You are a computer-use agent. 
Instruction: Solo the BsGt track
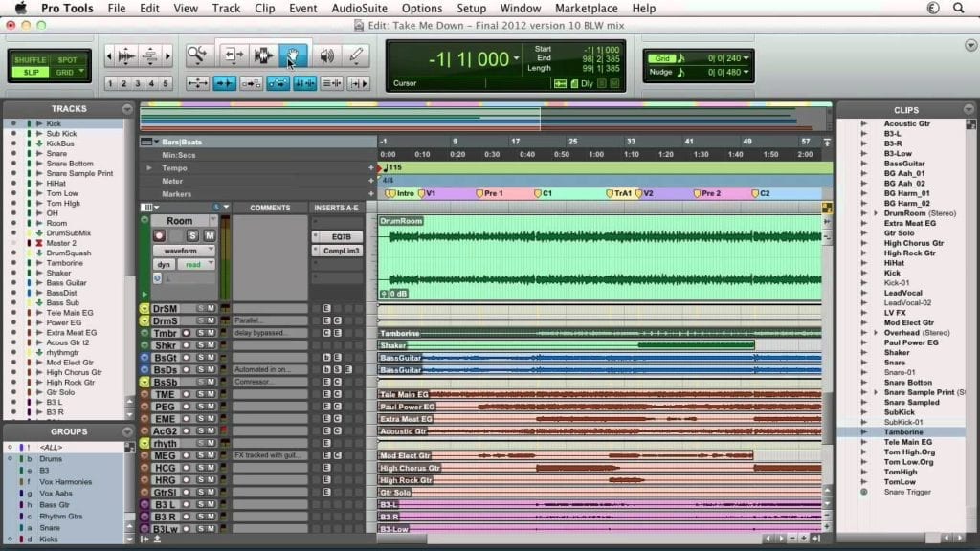tap(201, 358)
